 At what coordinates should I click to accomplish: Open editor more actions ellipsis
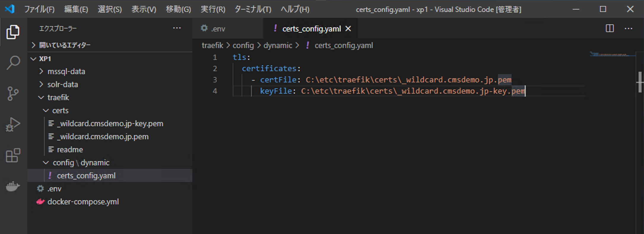[x=628, y=28]
